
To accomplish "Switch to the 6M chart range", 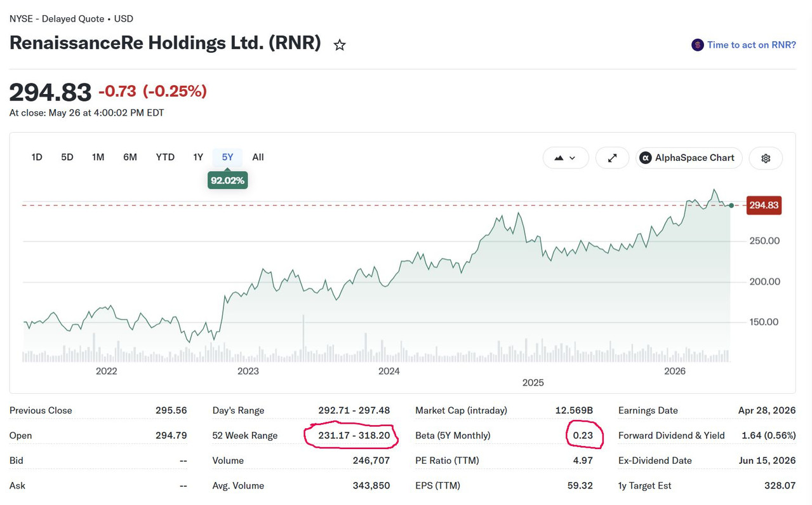I will (130, 157).
